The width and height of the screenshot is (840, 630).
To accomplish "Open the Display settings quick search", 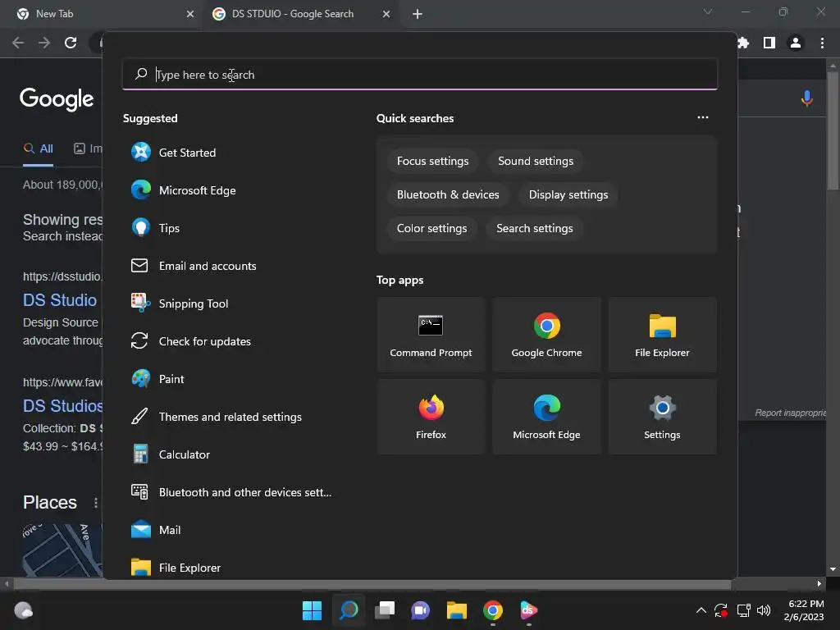I will coord(568,194).
